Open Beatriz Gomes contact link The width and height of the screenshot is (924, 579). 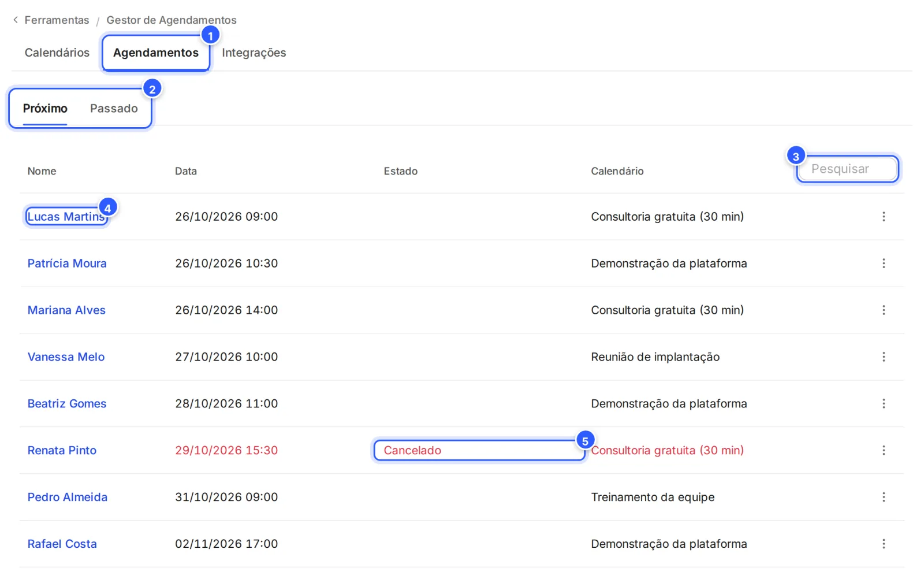click(x=67, y=404)
